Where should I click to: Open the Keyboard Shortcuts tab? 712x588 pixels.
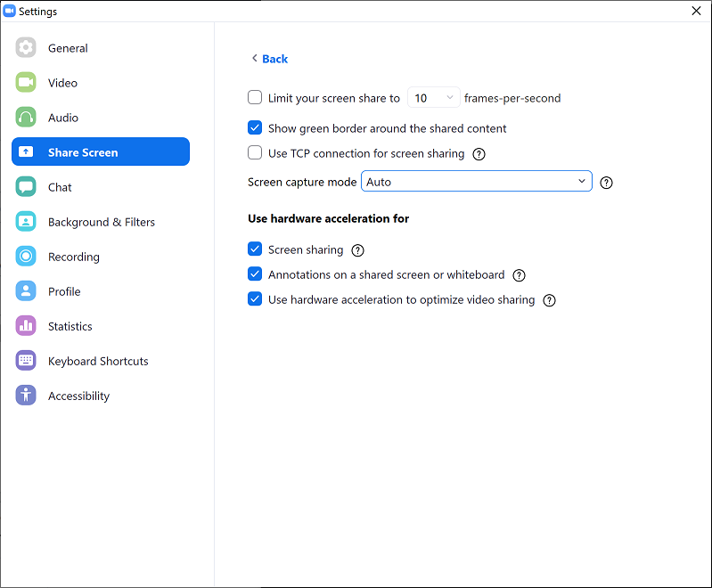(98, 361)
